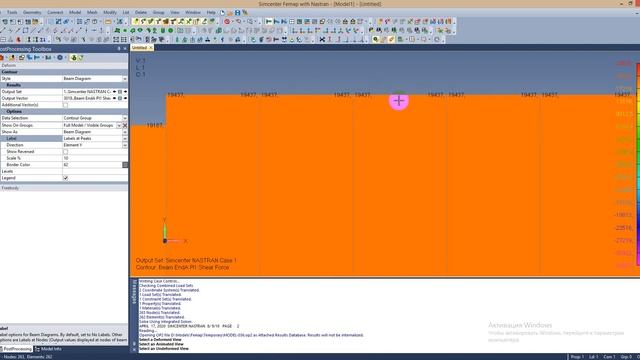Open the Data Selection dropdown
640x360 pixels.
pos(125,118)
